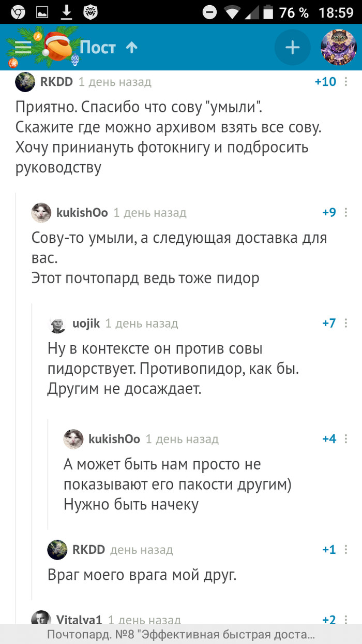
Task: Open the browser icon in the status bar
Action: [19, 10]
